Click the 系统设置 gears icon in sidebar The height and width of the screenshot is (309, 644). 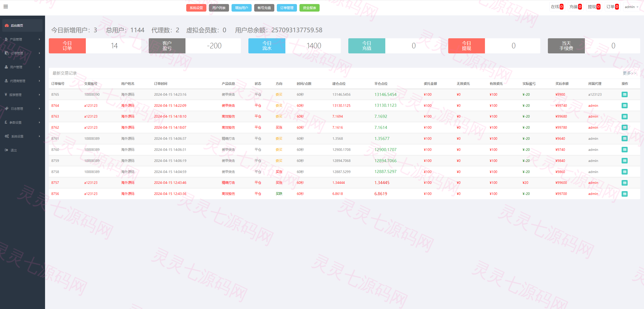click(x=7, y=136)
